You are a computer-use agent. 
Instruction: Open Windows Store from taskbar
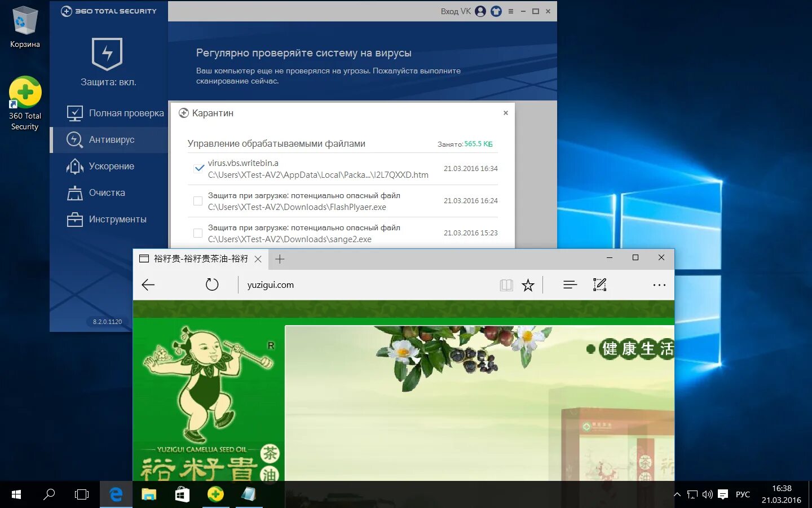pos(182,494)
